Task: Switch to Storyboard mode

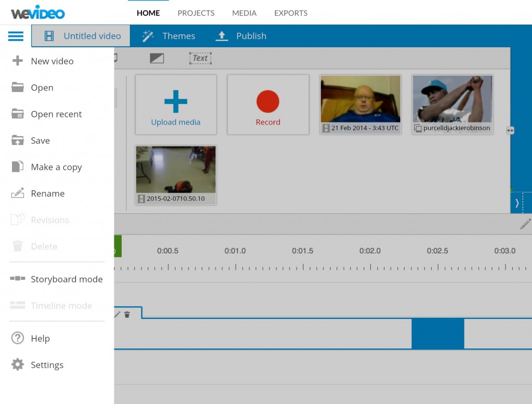Action: point(66,279)
